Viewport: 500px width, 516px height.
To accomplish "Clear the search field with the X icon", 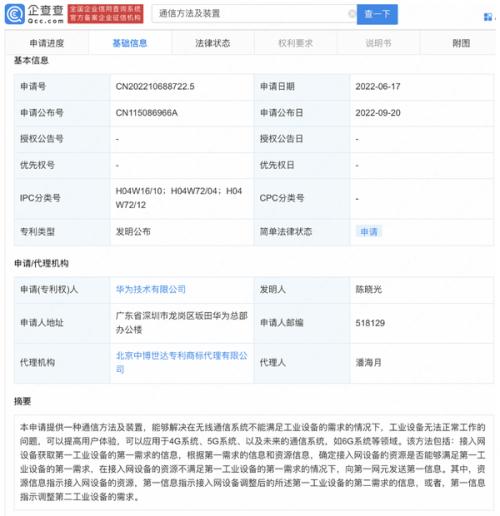I will pyautogui.click(x=352, y=14).
